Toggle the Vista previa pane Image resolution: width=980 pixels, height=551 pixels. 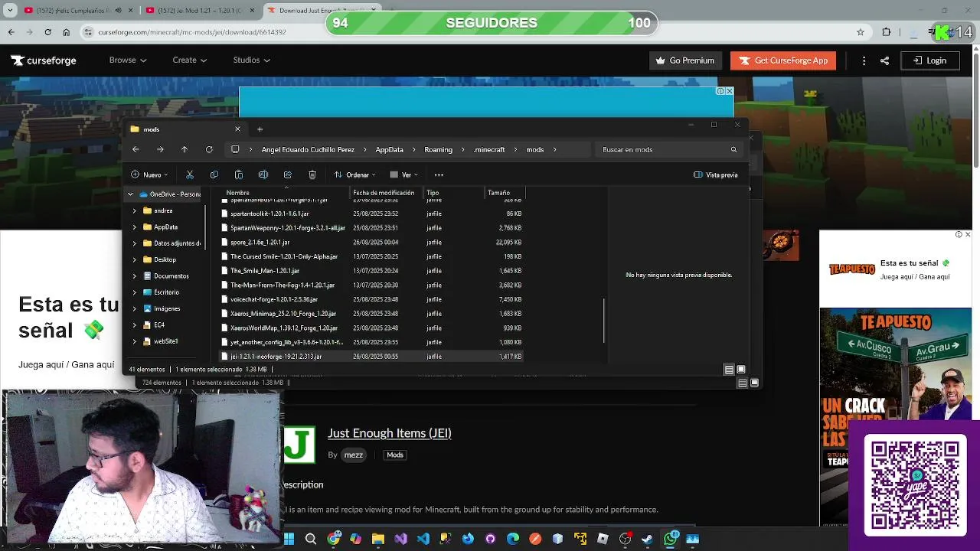coord(716,174)
